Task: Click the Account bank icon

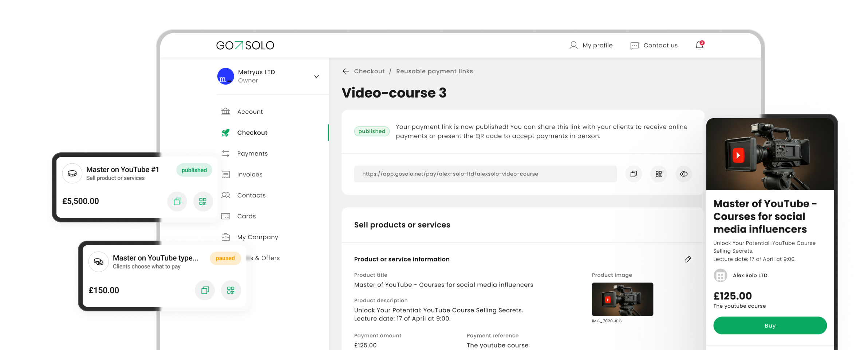Action: pos(226,112)
